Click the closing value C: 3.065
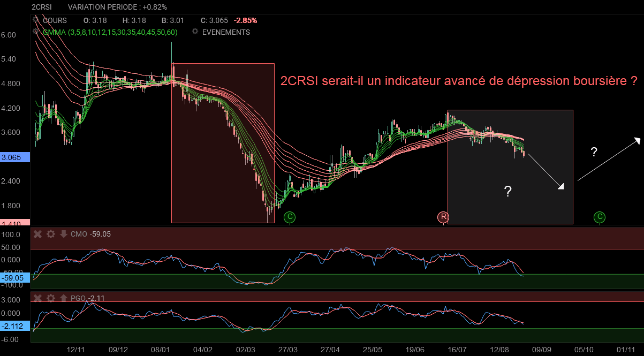The image size is (644, 356). click(214, 20)
